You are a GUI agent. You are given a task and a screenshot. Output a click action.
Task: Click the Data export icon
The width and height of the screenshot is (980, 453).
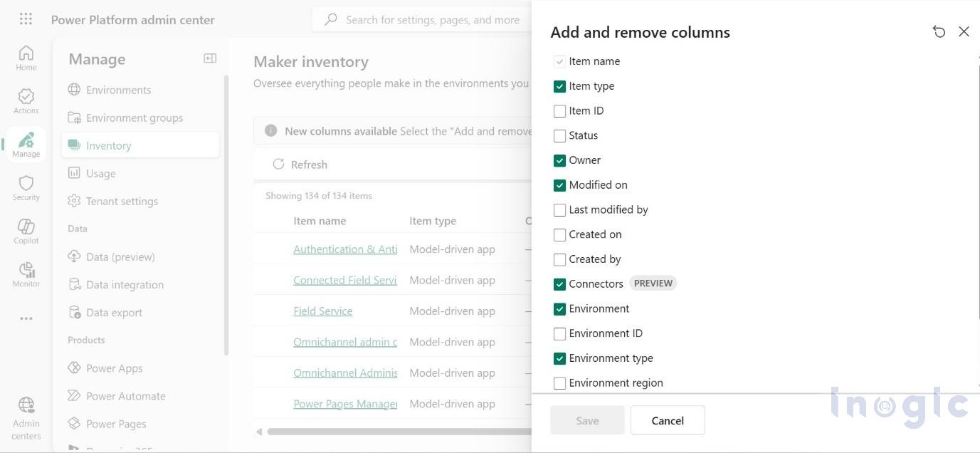coord(74,312)
